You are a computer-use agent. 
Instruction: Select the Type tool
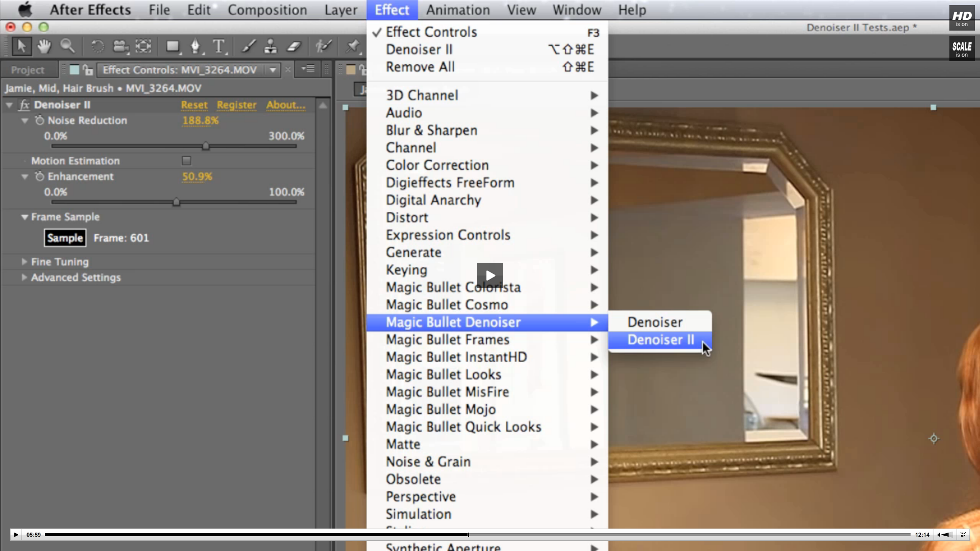pos(219,47)
